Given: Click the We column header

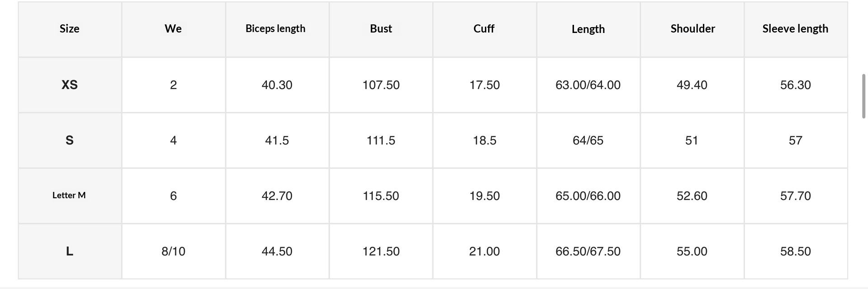Looking at the screenshot, I should click(x=173, y=29).
